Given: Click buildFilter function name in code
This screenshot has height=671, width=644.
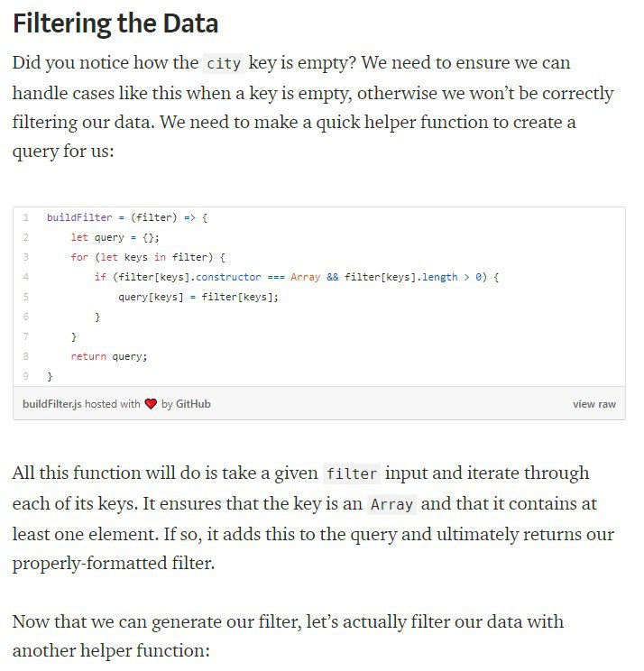Looking at the screenshot, I should 79,218.
